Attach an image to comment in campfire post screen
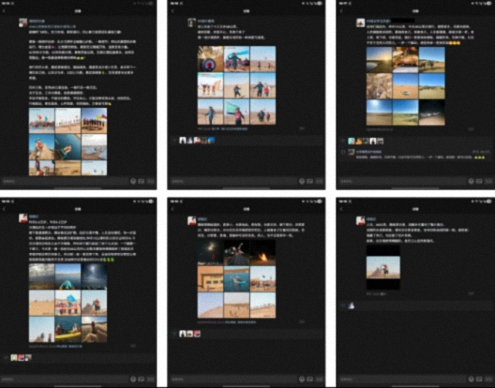Viewport: 495px width, 388px height. (x=310, y=379)
